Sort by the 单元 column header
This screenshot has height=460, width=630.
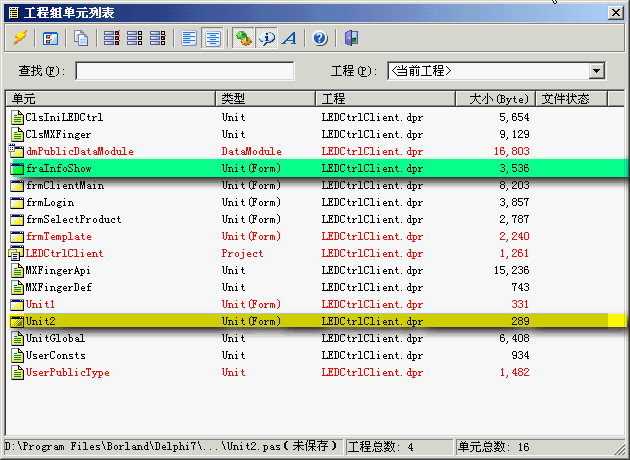point(110,99)
